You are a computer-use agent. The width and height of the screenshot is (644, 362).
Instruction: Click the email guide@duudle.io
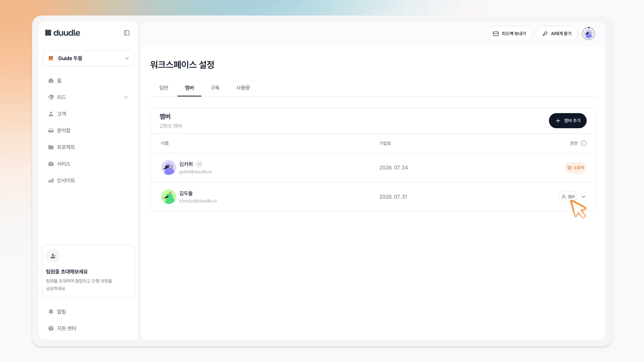[x=196, y=172]
